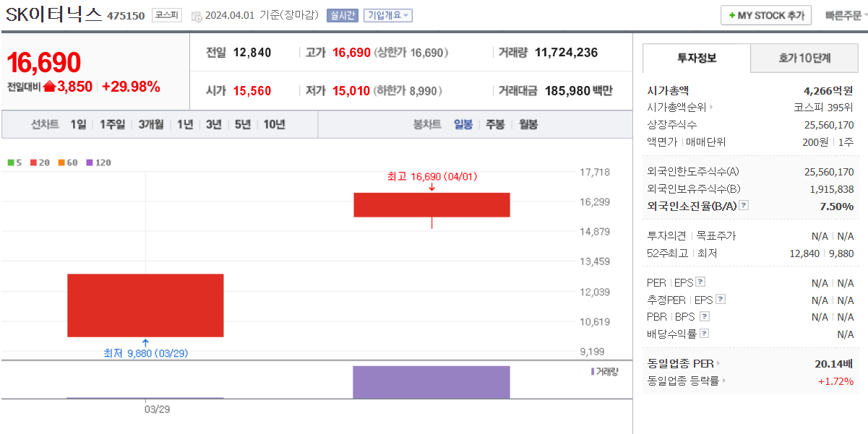Viewport: 868px width, 434px height.
Task: Click the SK이터닉스 stock name title
Action: 53,15
